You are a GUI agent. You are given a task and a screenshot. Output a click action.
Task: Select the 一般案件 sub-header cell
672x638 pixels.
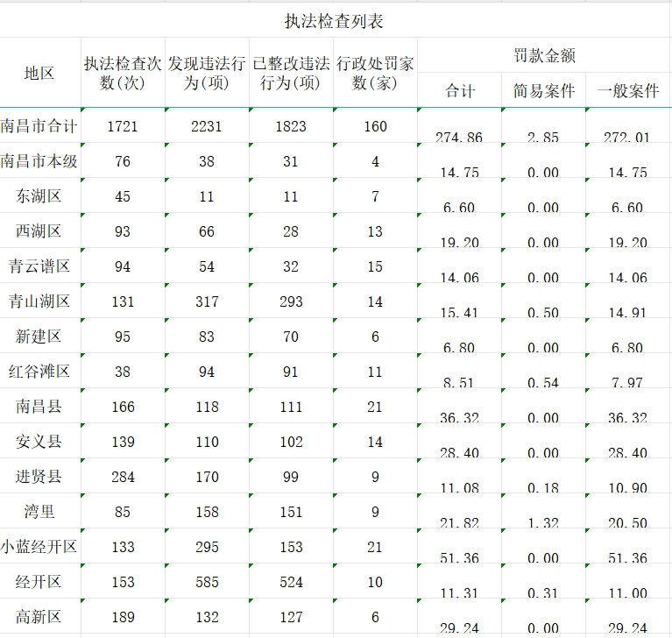pos(627,91)
